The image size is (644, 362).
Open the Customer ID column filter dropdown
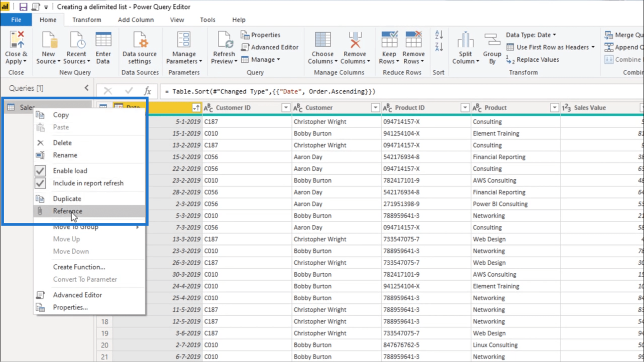click(286, 108)
